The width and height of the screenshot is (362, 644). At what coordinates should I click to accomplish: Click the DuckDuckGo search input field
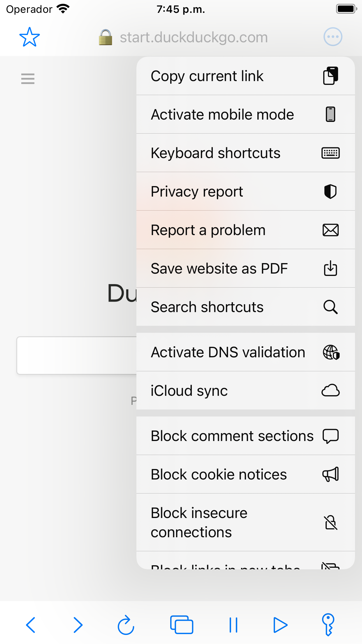tap(77, 355)
